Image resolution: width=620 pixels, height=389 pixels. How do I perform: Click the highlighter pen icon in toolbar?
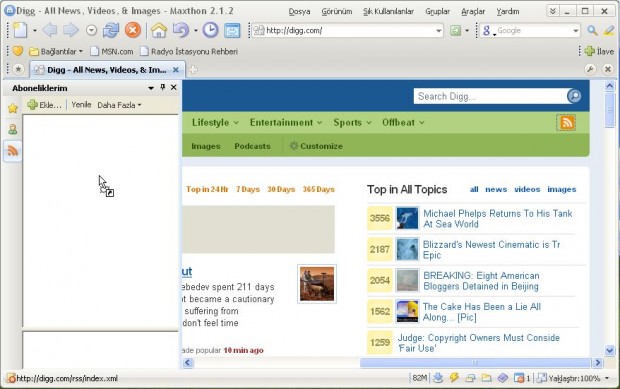pos(609,30)
